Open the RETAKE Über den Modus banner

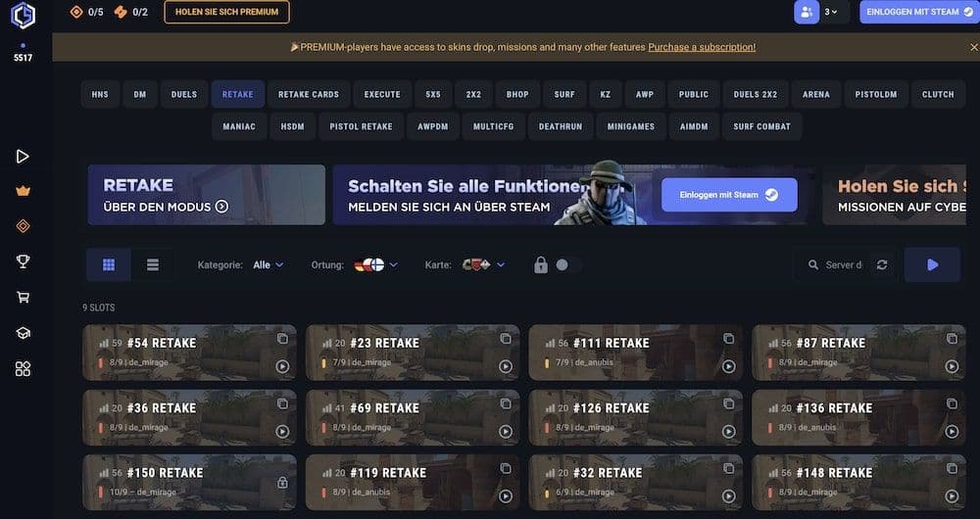[206, 195]
